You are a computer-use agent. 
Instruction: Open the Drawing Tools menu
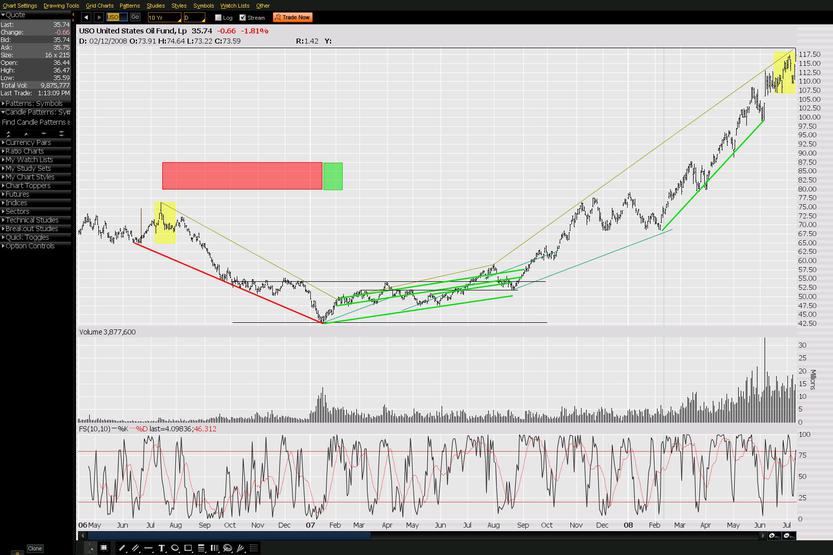(59, 5)
